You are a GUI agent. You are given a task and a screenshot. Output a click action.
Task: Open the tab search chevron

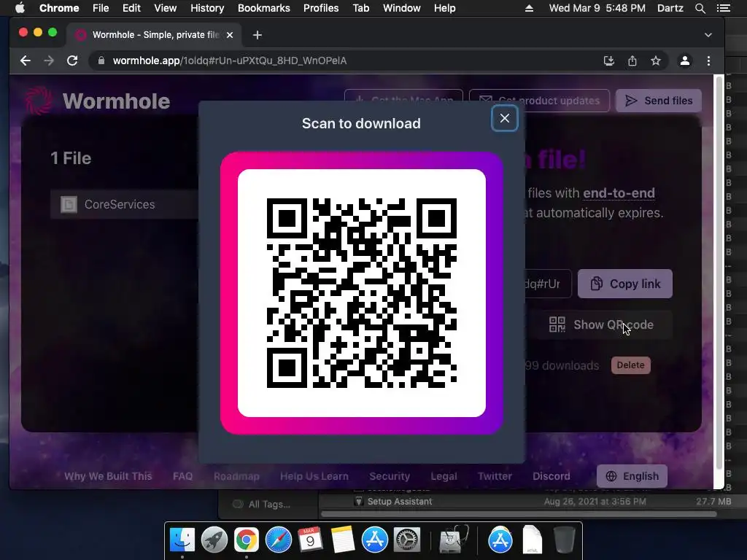coord(708,35)
